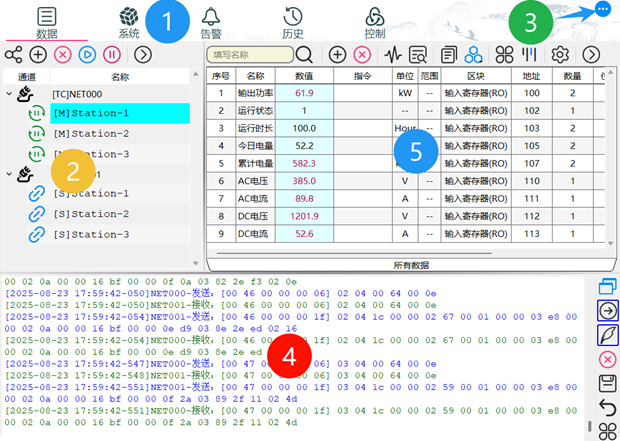Select the AC电压 value cell 385.0
This screenshot has height=441, width=620.
click(304, 181)
